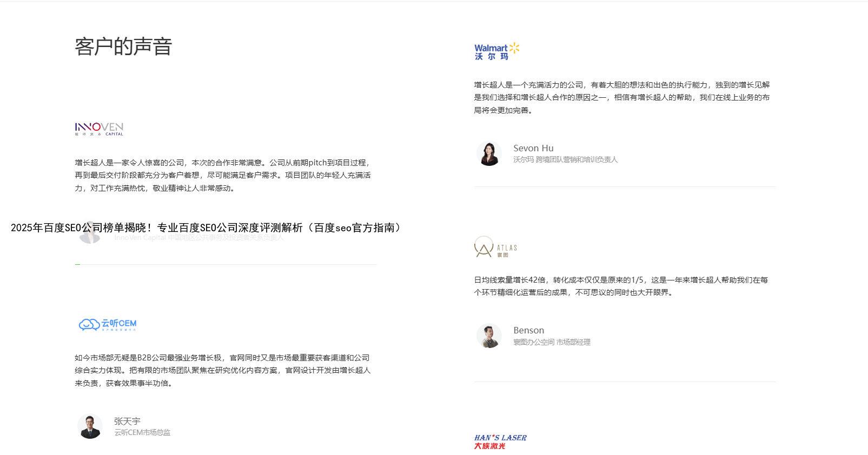Click the InnoVen testimonial paragraph

(223, 175)
